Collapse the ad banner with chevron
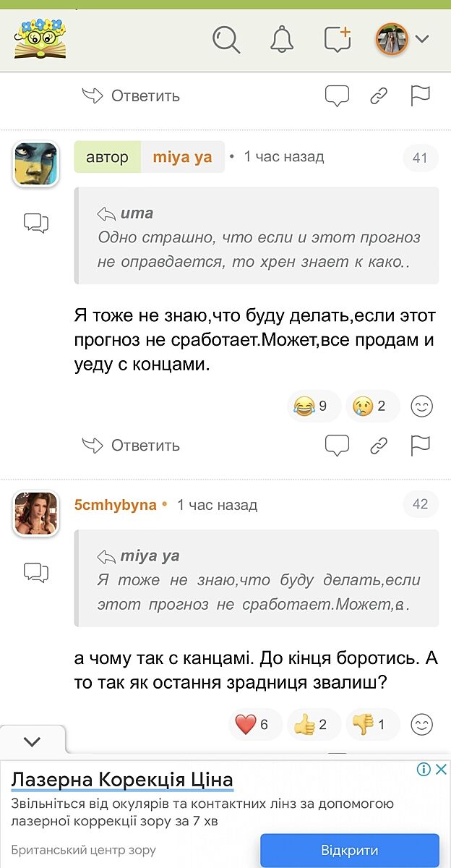The image size is (451, 868). [33, 741]
